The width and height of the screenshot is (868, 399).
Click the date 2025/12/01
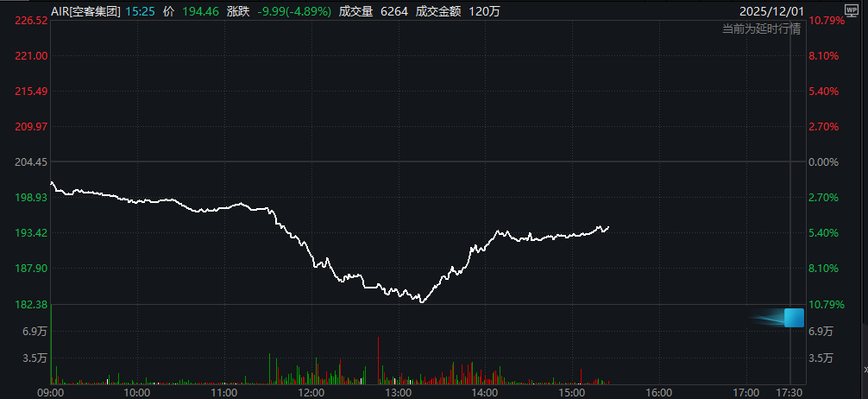tap(773, 11)
